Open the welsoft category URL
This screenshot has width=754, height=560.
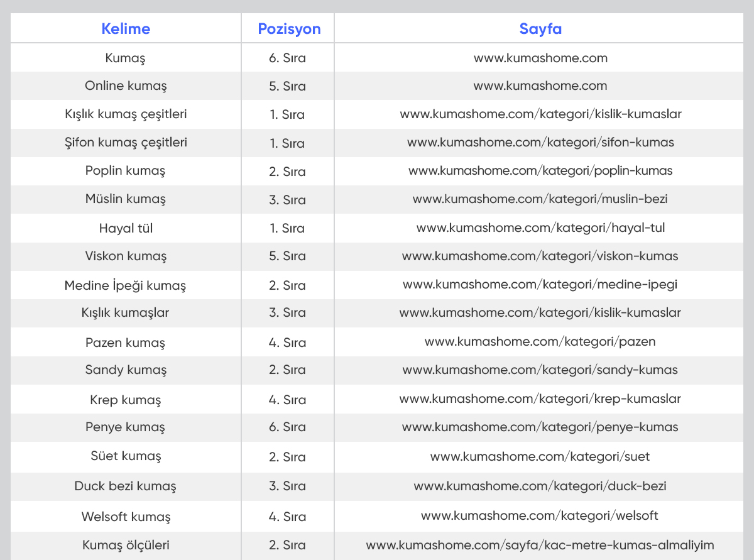tap(540, 516)
